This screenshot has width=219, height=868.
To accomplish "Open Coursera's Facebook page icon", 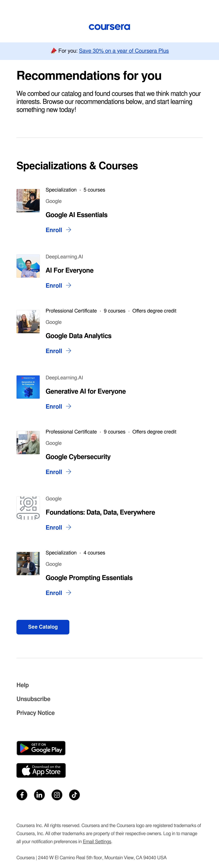I will (22, 795).
